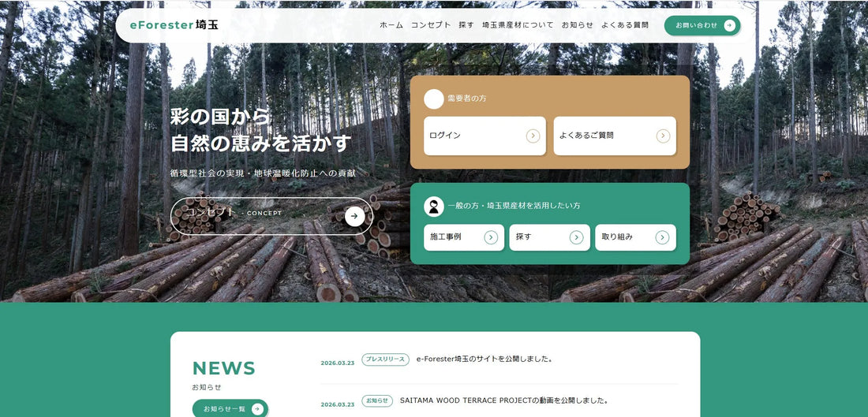Open the ログイン card
868x417 pixels.
click(x=485, y=136)
